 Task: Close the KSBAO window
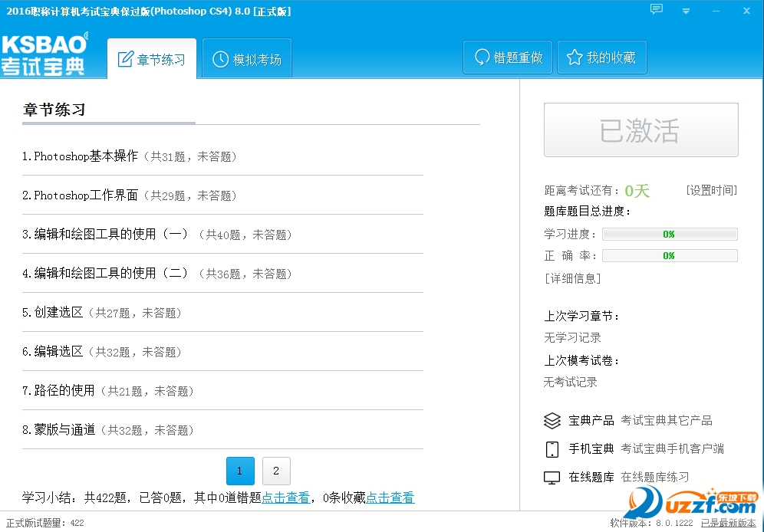point(746,11)
